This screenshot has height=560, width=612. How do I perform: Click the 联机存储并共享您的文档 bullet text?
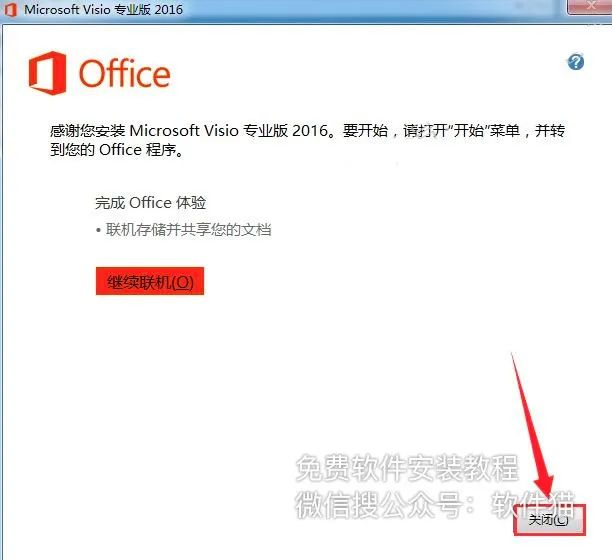point(189,230)
